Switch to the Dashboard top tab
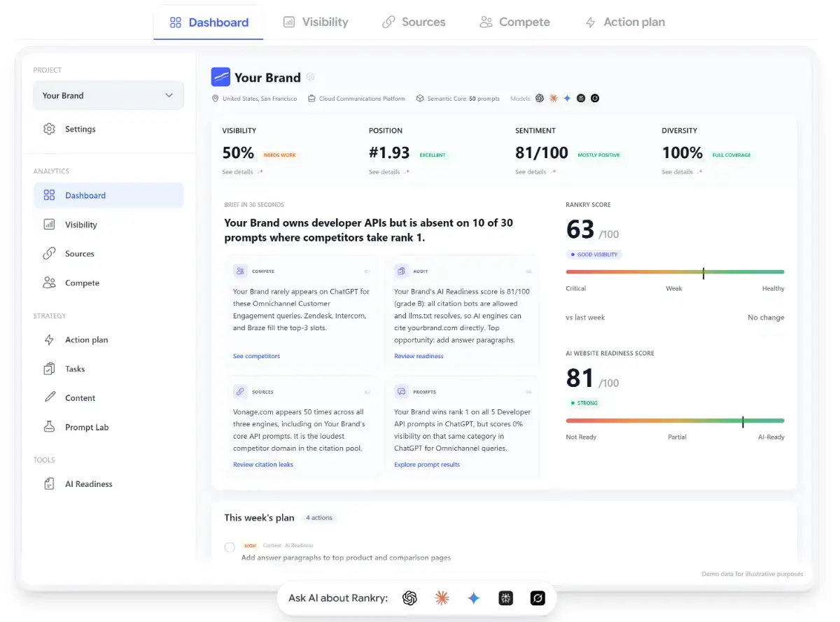The height and width of the screenshot is (622, 840). (209, 22)
